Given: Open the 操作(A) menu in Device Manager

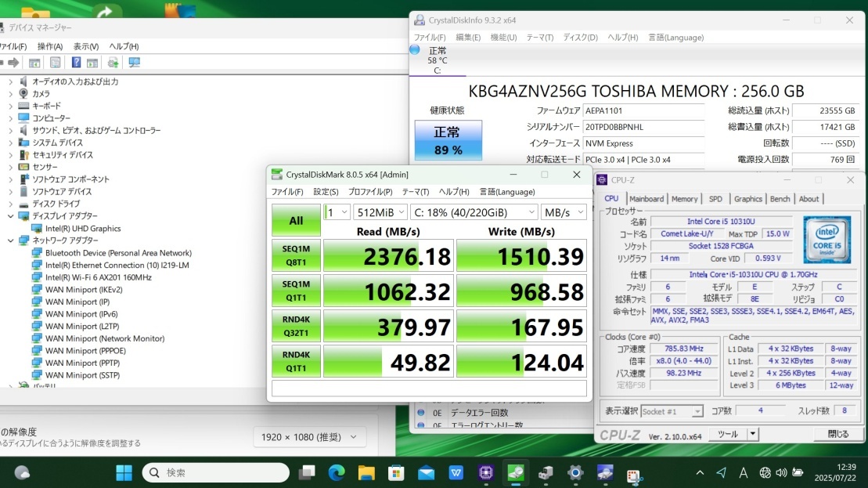Looking at the screenshot, I should pyautogui.click(x=50, y=46).
